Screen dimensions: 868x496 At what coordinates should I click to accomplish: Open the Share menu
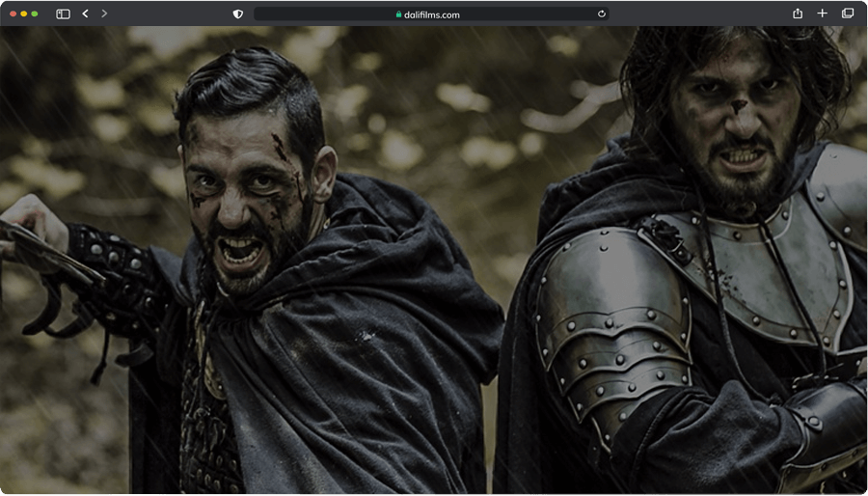click(798, 14)
